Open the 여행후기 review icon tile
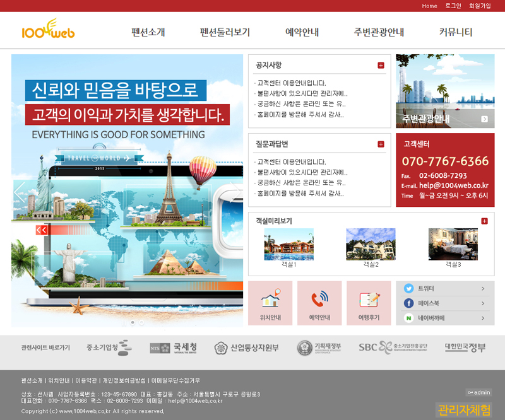 pyautogui.click(x=369, y=303)
